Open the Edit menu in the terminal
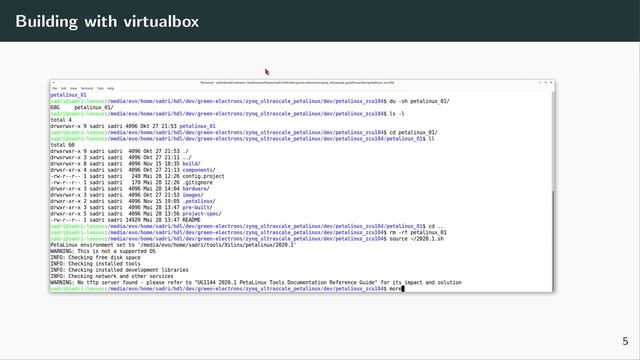This screenshot has width=640, height=360. point(64,88)
